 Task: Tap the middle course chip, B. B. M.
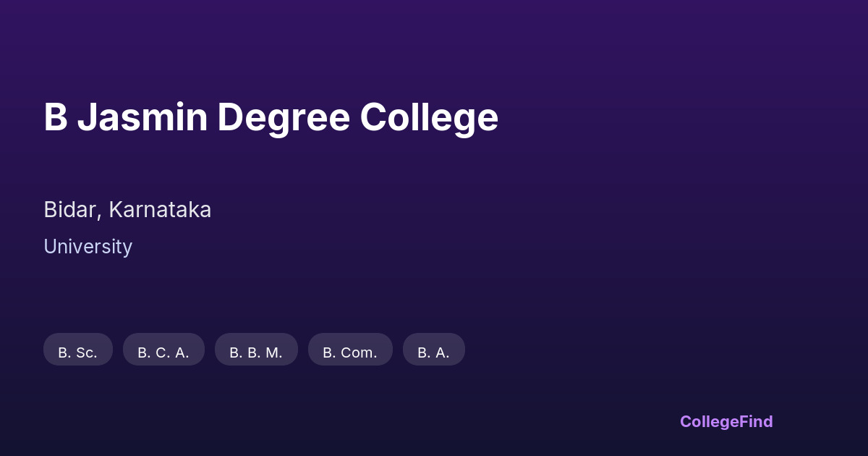pyautogui.click(x=256, y=350)
